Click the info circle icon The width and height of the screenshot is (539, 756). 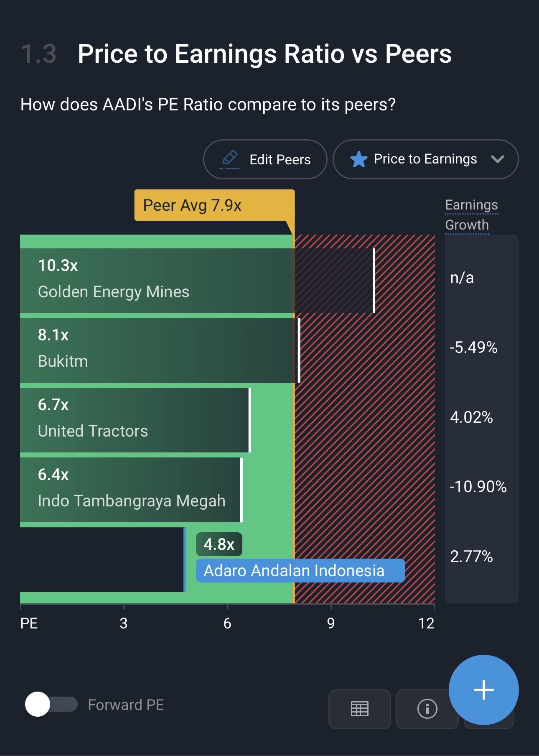(x=427, y=709)
